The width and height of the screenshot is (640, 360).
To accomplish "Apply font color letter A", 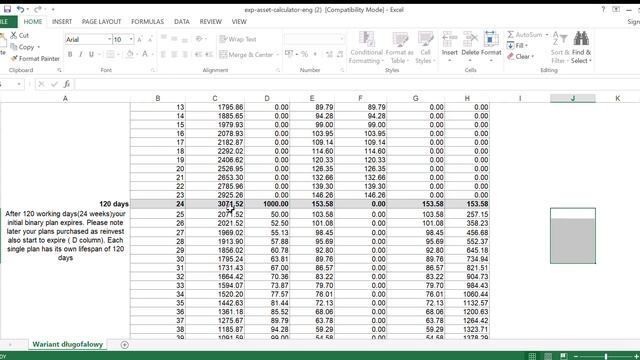I will pos(145,54).
